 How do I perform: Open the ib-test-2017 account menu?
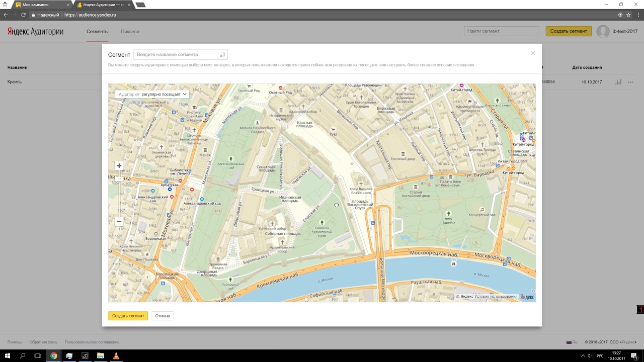(625, 31)
